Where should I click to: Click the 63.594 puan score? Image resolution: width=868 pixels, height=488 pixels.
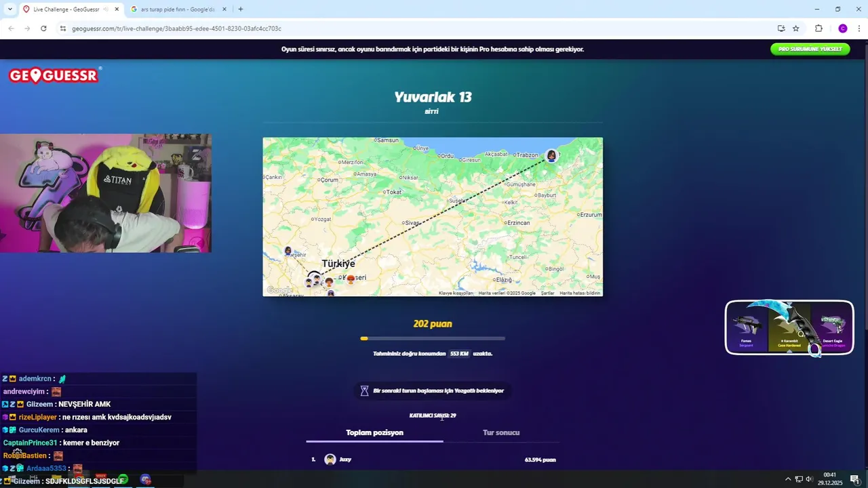coord(540,460)
